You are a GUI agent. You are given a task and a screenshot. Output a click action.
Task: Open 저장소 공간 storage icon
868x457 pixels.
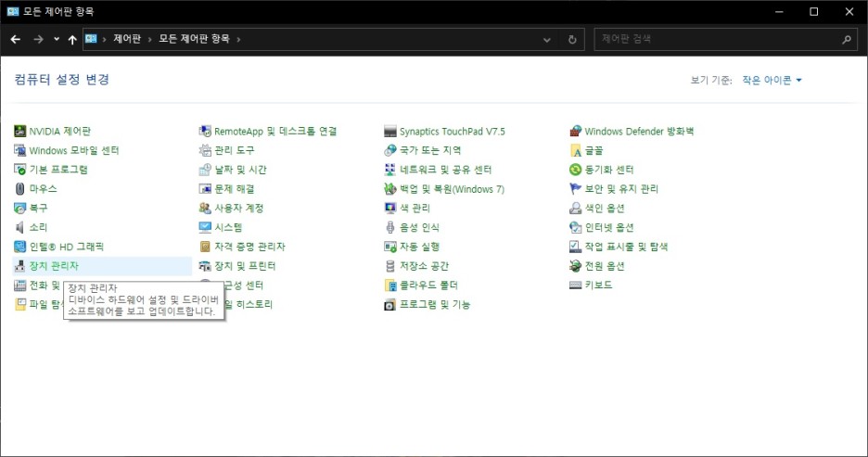390,266
